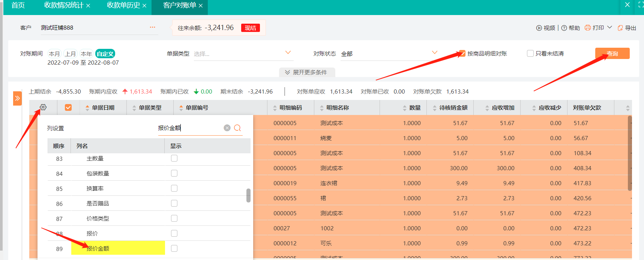The image size is (644, 260).
Task: Switch to the 收款情况统计 tab
Action: tap(63, 5)
